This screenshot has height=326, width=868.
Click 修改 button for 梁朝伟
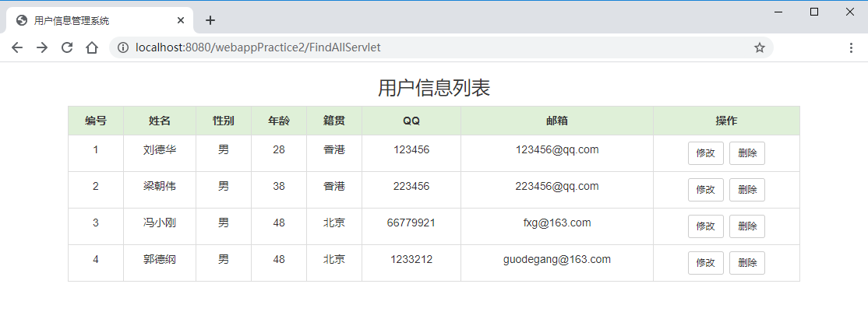[706, 190]
